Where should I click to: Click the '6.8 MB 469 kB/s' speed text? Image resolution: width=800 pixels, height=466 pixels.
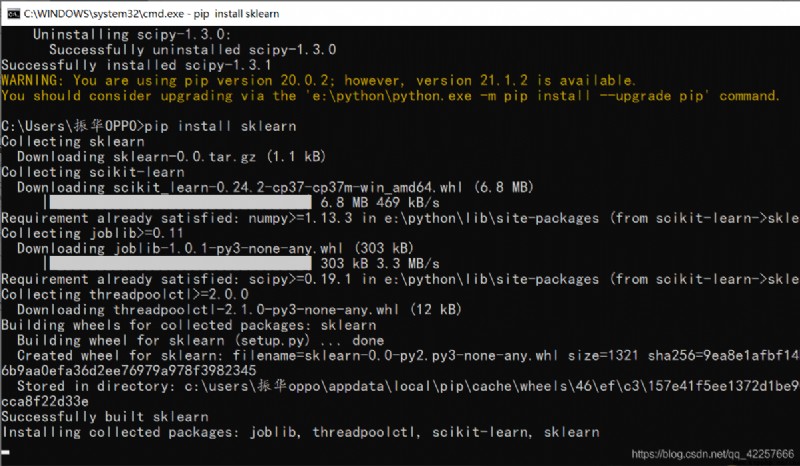tap(380, 203)
